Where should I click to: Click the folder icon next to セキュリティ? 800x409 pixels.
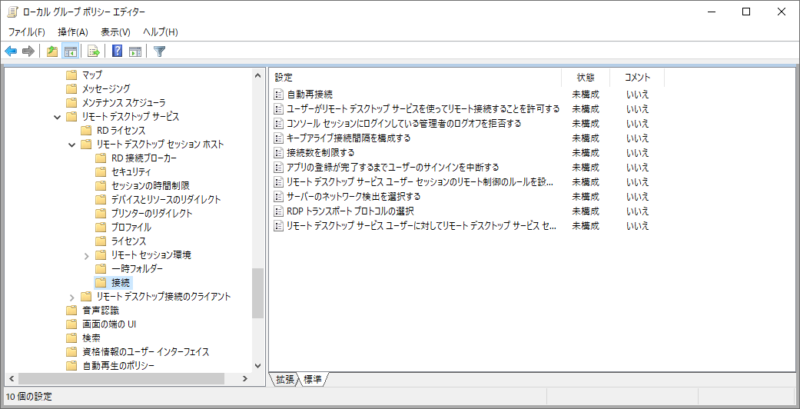coord(101,172)
